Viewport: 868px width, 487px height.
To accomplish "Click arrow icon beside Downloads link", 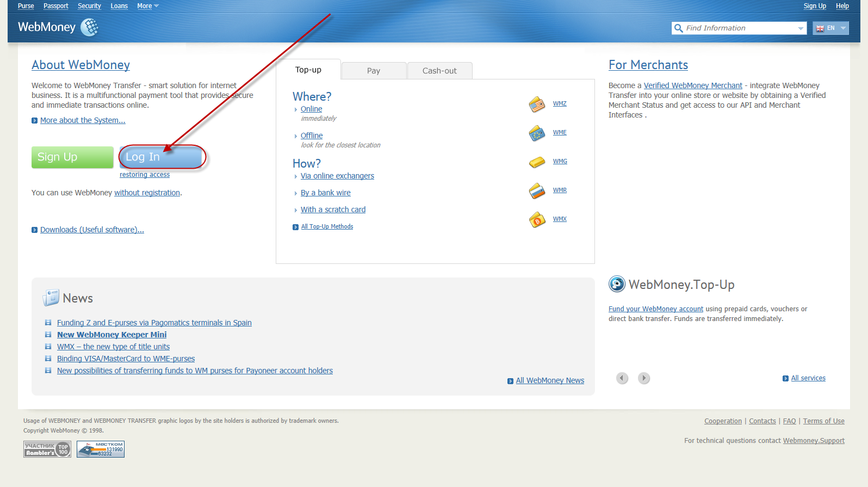I will point(34,230).
